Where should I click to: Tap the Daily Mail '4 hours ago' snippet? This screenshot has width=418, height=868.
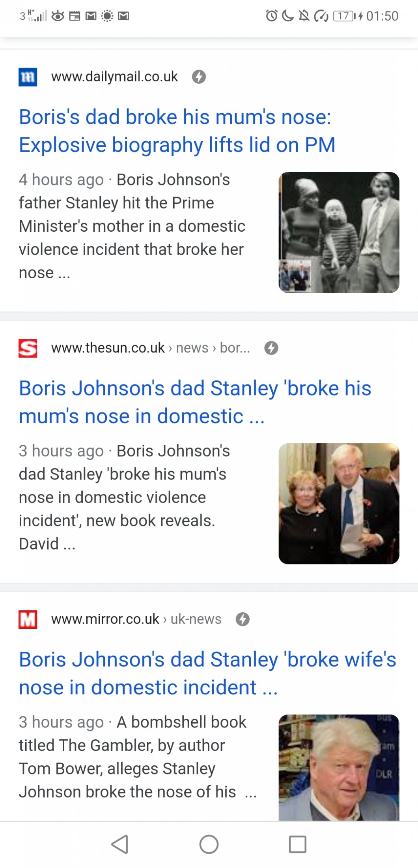[x=132, y=226]
